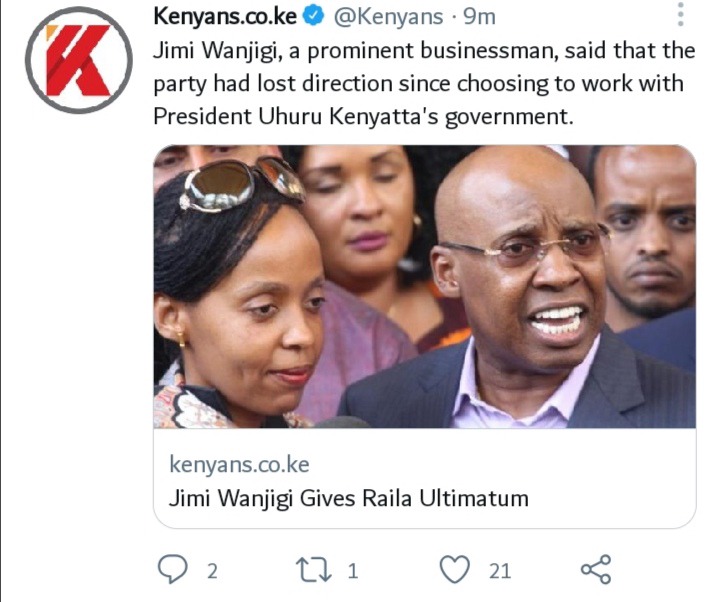Click the 'President Uhuru Kenyatta's government' line
Image resolution: width=720 pixels, height=602 pixels.
click(363, 117)
